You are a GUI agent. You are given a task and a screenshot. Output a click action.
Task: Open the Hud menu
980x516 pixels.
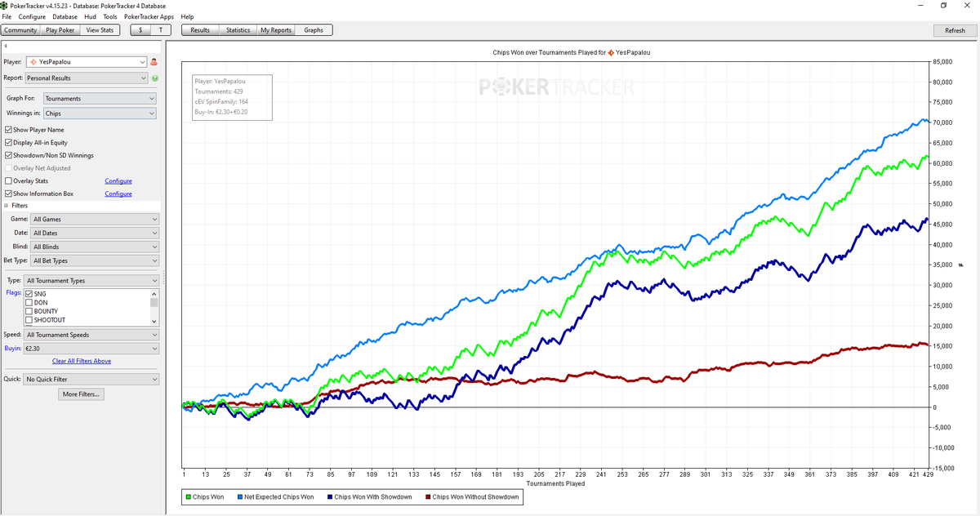[x=90, y=16]
